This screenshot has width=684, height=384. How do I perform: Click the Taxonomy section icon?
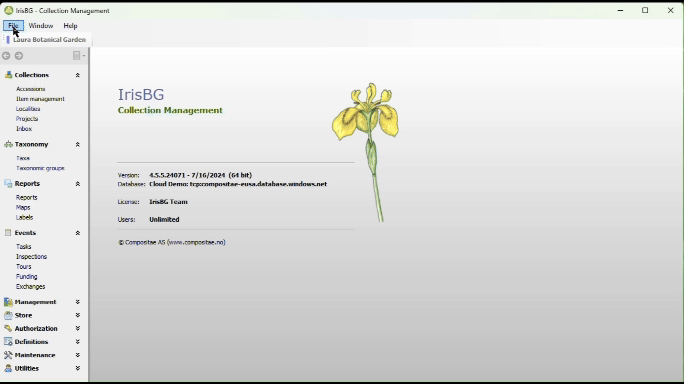8,144
